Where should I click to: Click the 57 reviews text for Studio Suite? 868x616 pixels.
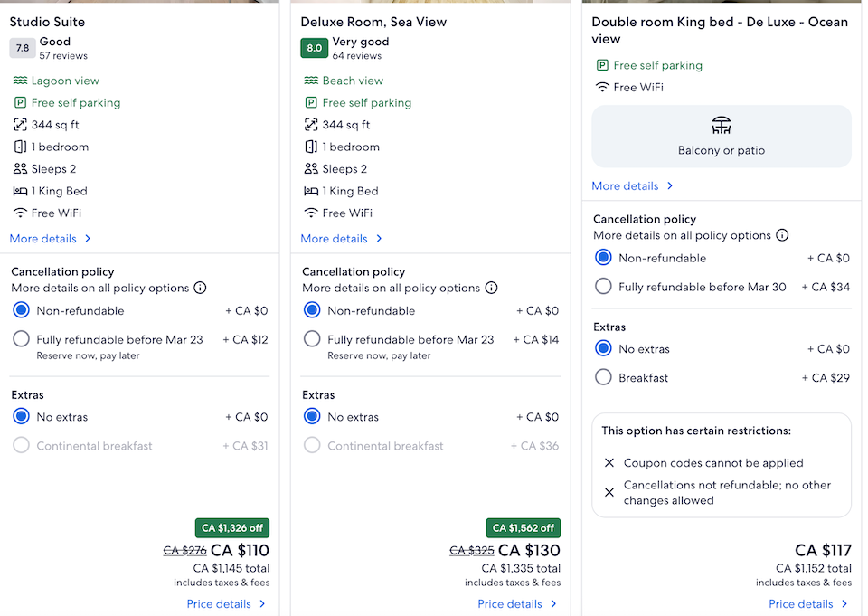coord(63,56)
